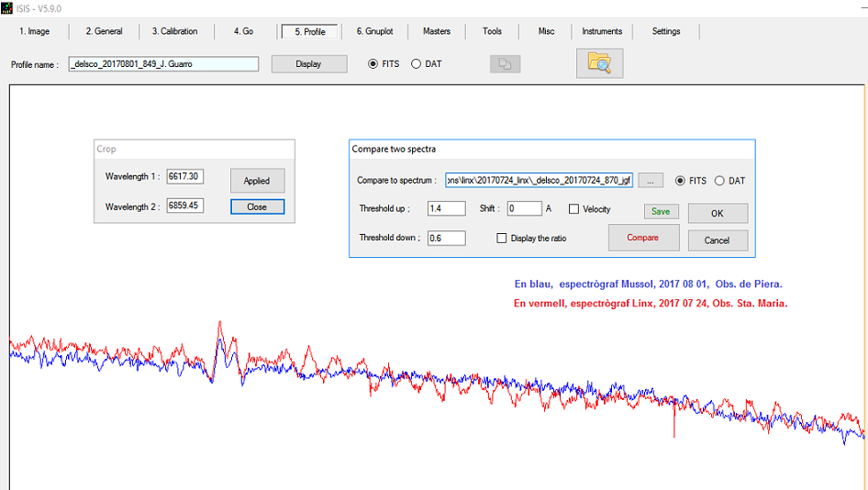Image resolution: width=868 pixels, height=490 pixels.
Task: Click the ISIS application logo icon
Action: [7, 7]
